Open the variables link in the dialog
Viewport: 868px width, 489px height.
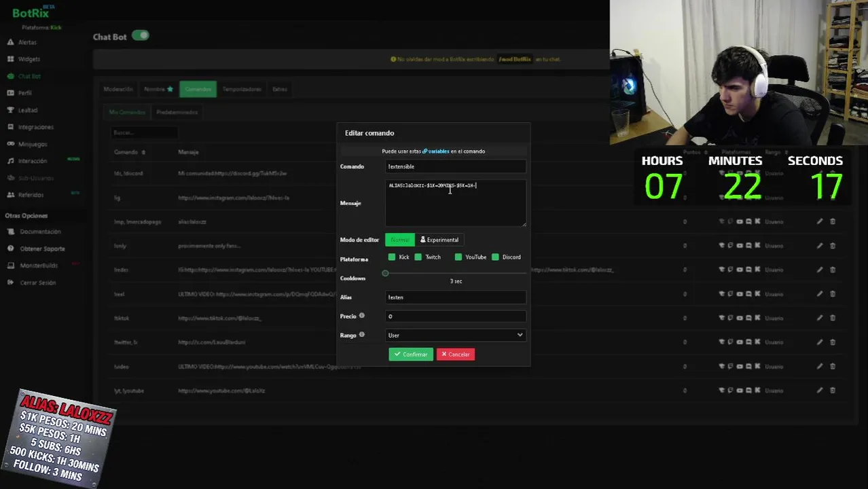(436, 151)
